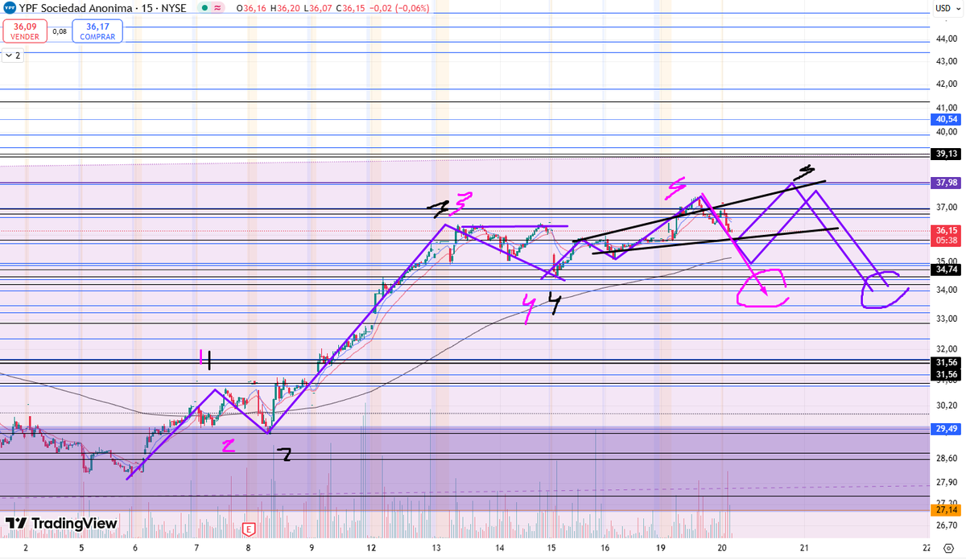Click the 43,00 price axis value
Screen dimensions: 966x560
[945, 61]
